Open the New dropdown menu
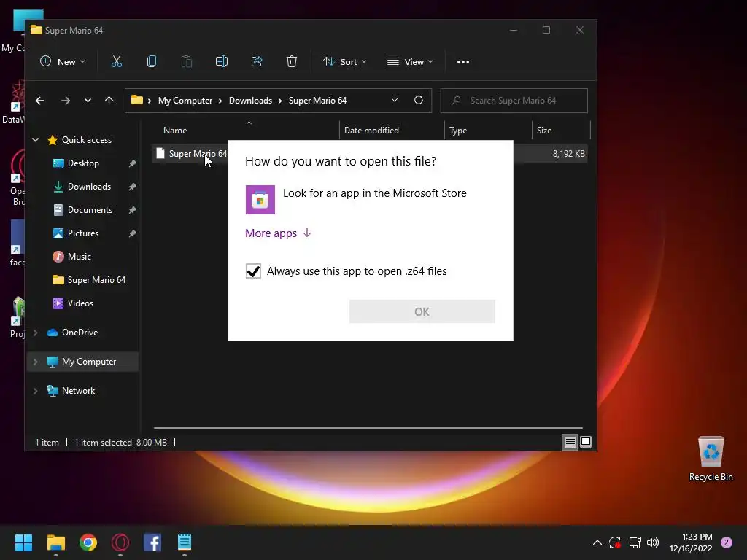 click(63, 61)
